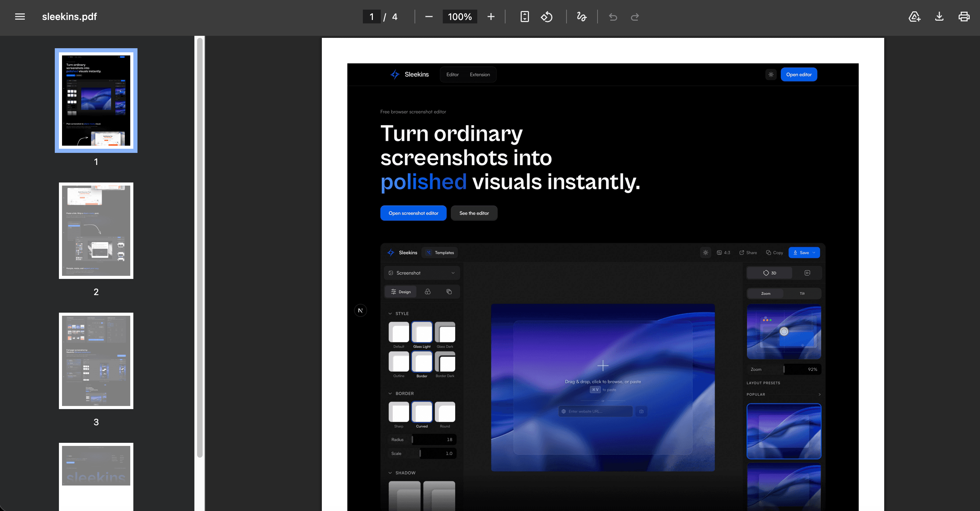
Task: Adjust the Zoom 92% slider
Action: coord(784,369)
